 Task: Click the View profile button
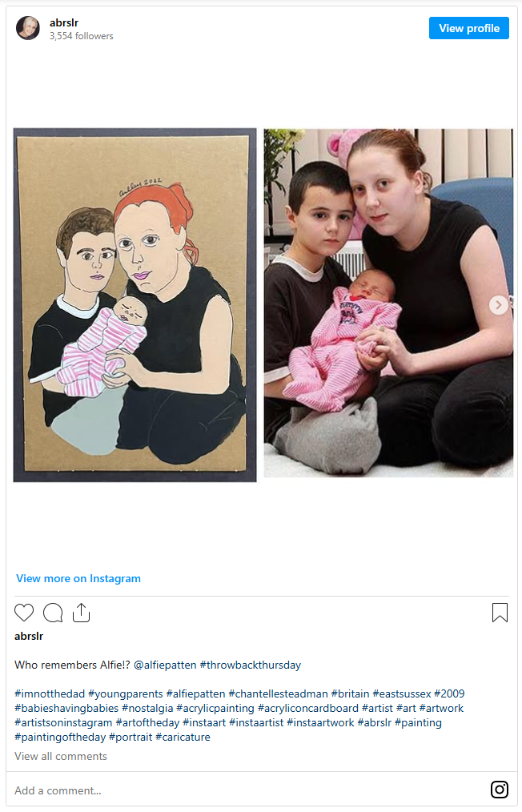468,29
